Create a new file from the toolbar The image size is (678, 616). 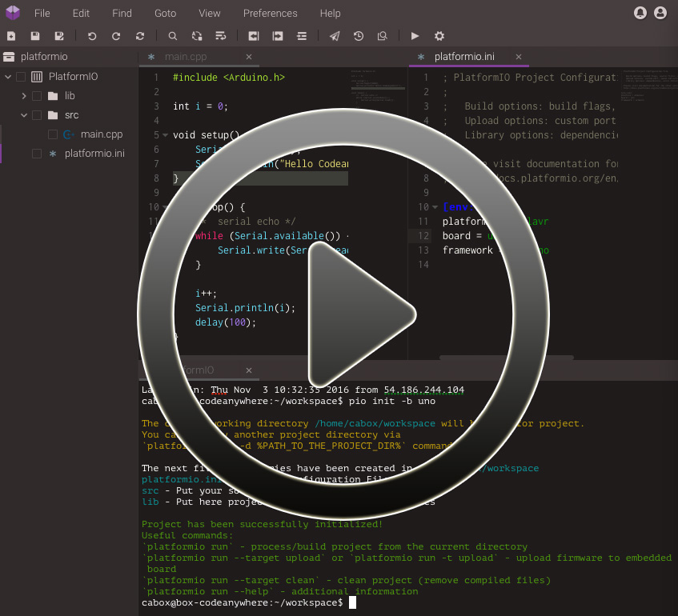[11, 36]
